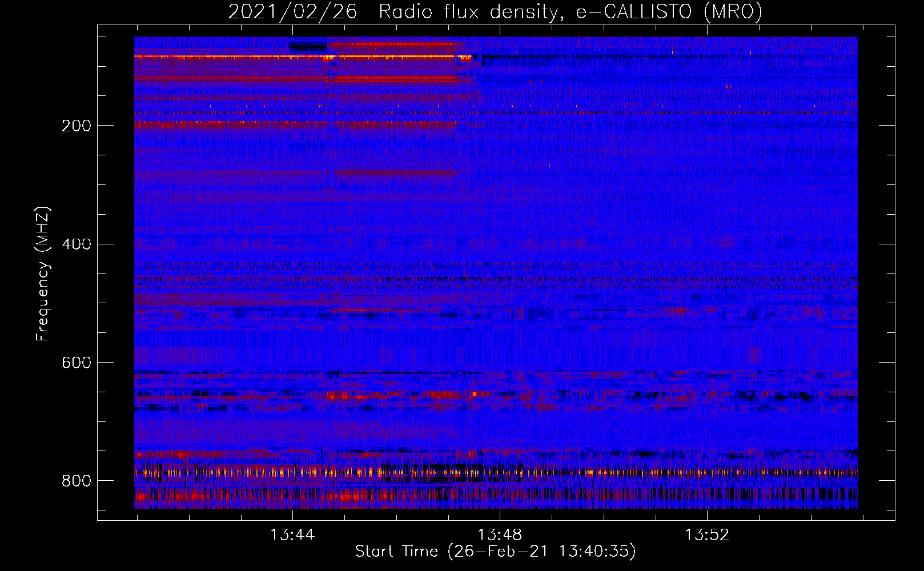Click the plot title '2021/02/26 Radio flux density, e-CALLISTO (MRO)'
This screenshot has width=924, height=571.
[x=495, y=11]
